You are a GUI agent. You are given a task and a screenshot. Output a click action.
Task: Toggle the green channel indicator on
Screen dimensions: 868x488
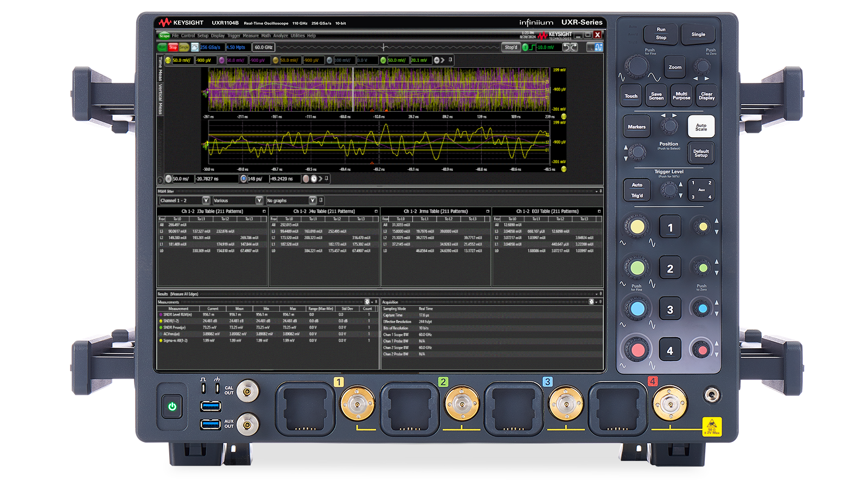[383, 60]
